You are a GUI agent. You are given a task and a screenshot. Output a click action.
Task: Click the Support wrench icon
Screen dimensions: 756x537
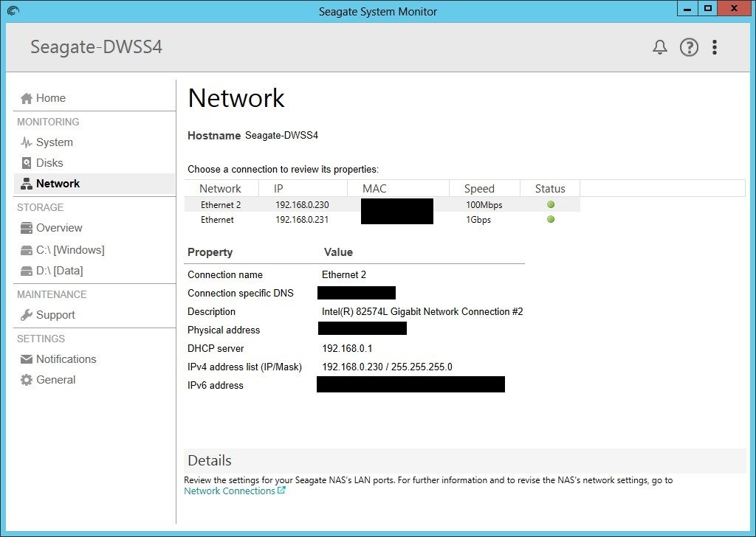click(x=27, y=315)
